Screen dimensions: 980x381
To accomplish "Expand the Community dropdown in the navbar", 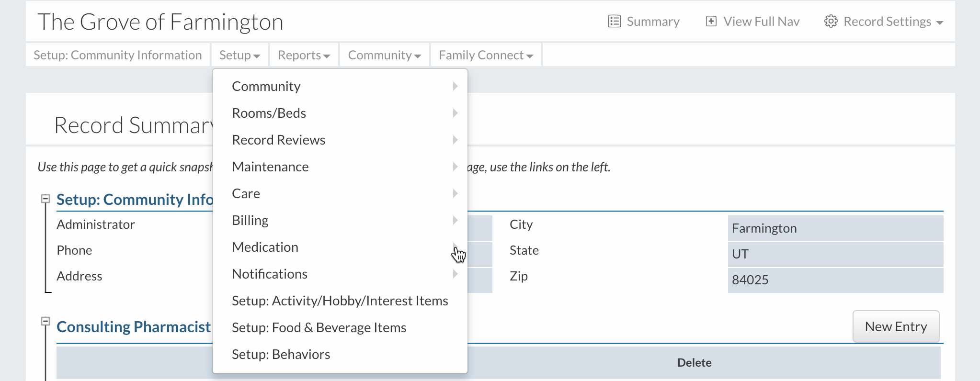I will [x=384, y=55].
